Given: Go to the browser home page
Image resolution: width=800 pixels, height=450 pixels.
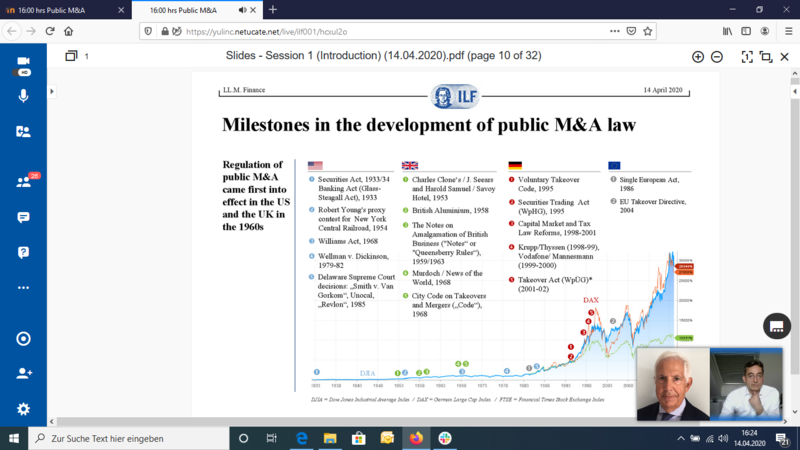Looking at the screenshot, I should pos(68,31).
